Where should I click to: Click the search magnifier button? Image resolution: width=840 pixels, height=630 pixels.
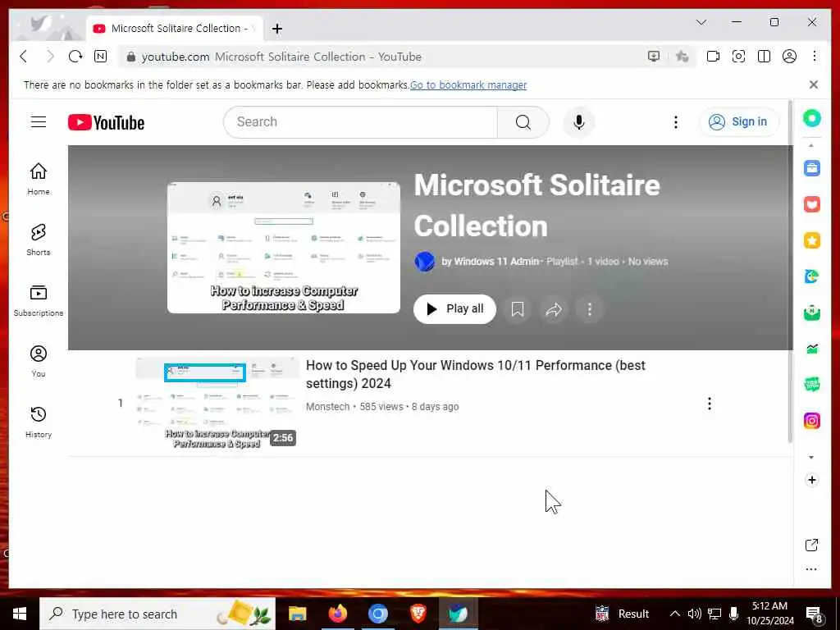click(523, 122)
